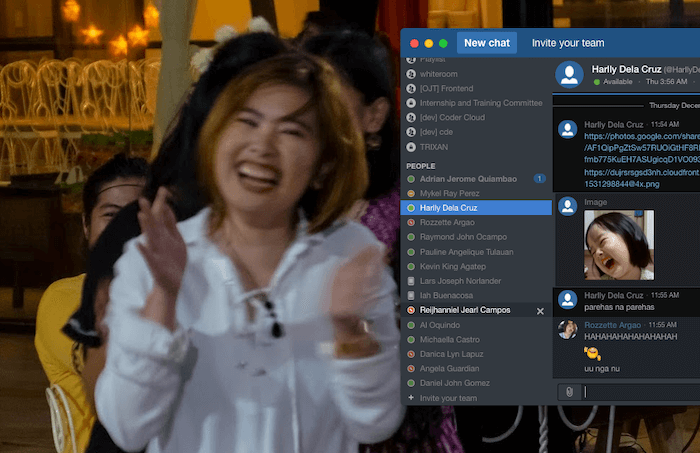Click avatar beside 'parehas na parehas' message

click(x=567, y=299)
